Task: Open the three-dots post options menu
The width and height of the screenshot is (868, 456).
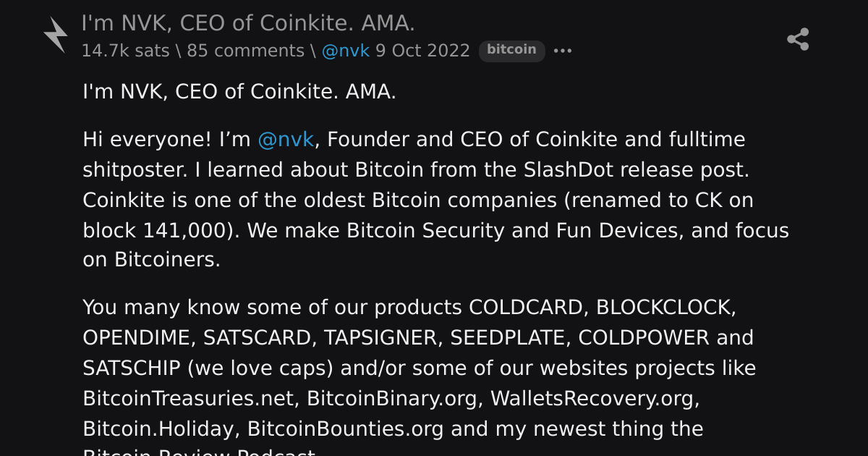Action: [x=563, y=51]
